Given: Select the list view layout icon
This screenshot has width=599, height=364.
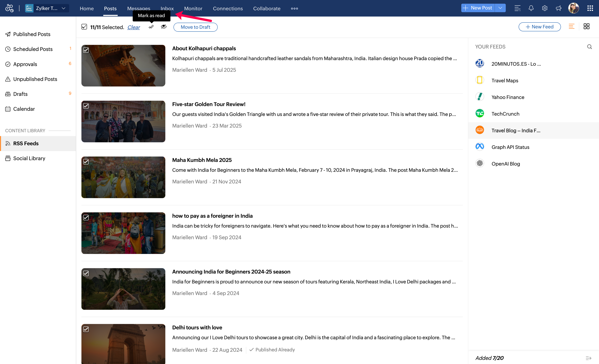Looking at the screenshot, I should (x=572, y=26).
